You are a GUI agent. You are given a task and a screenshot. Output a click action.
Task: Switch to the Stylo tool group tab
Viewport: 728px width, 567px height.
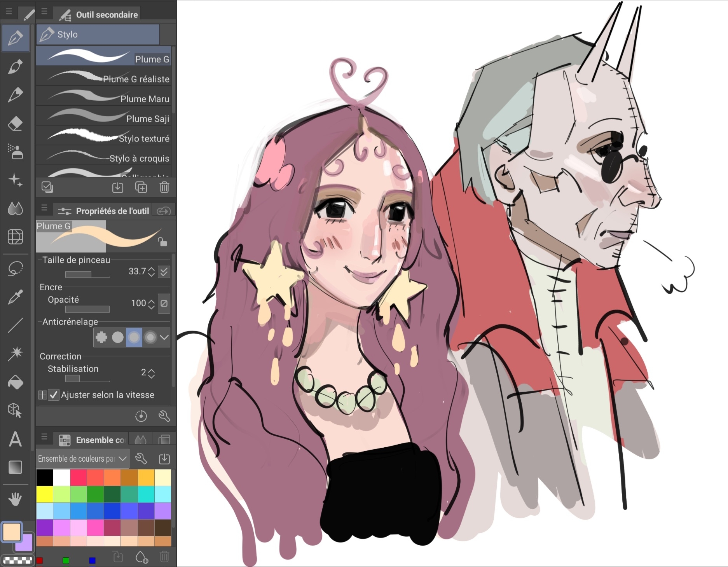[x=98, y=35]
